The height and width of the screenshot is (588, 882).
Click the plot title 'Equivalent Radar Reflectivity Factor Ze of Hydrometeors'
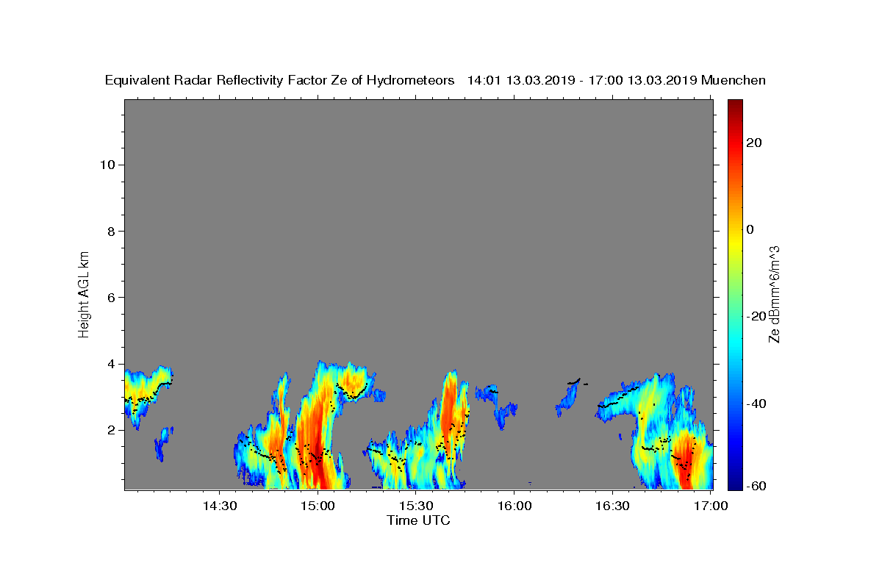280,81
